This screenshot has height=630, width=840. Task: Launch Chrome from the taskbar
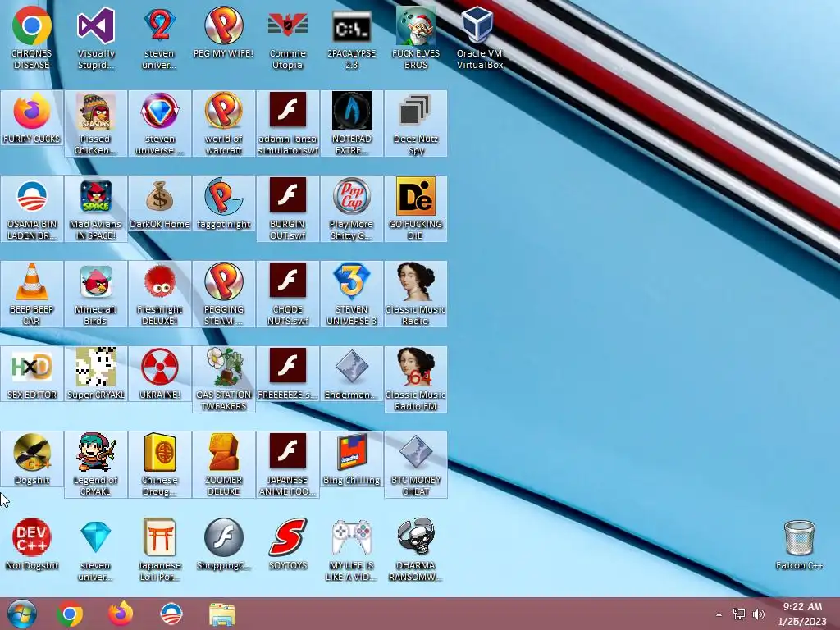pos(70,614)
